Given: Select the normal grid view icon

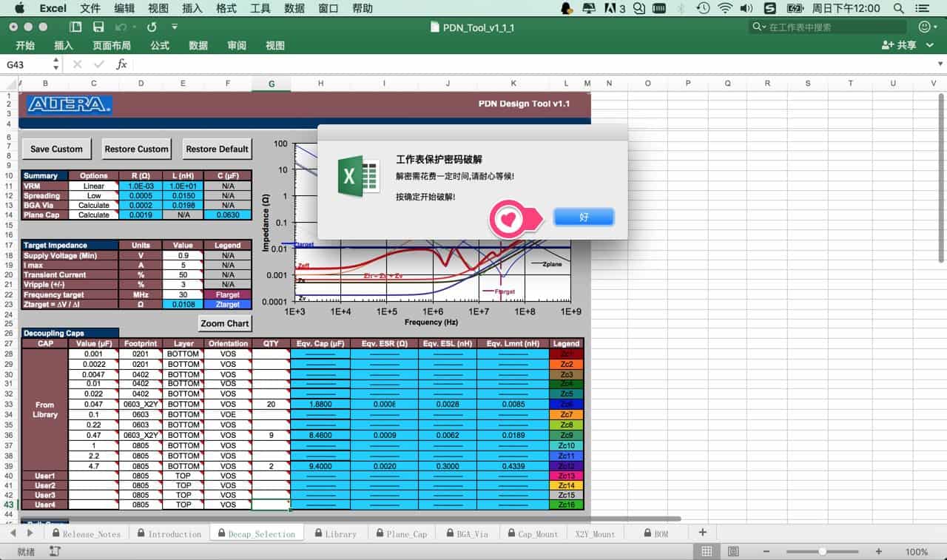Looking at the screenshot, I should (x=707, y=552).
